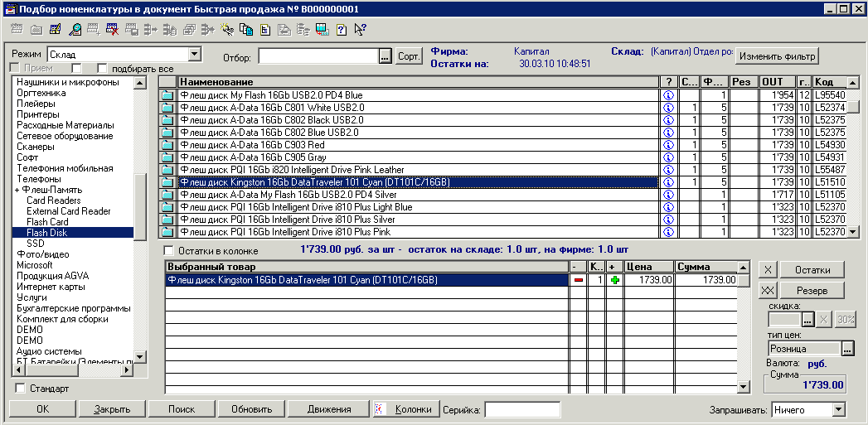
Task: Click the icon on the Колонки button
Action: click(379, 409)
